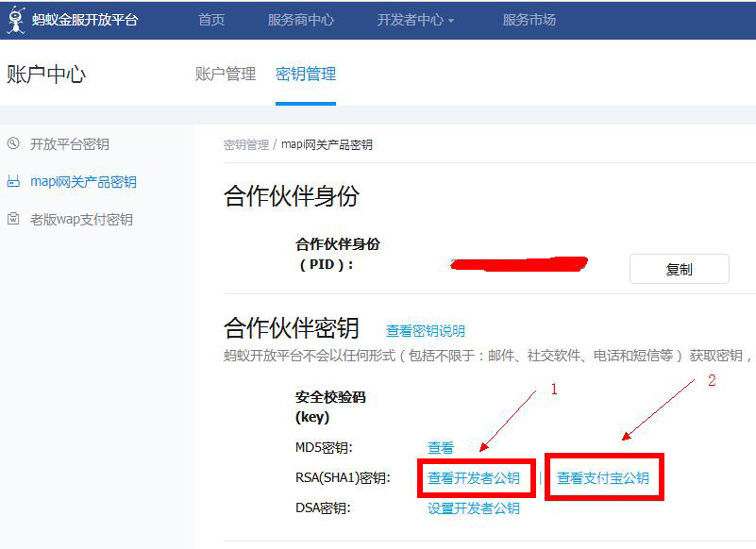Open the 首页 navigation item
The width and height of the screenshot is (756, 549).
coord(211,20)
